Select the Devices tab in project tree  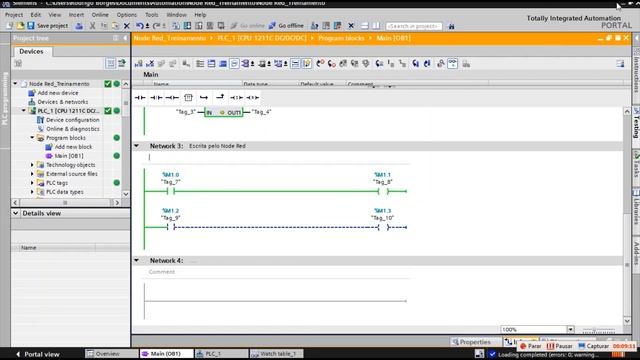31,51
